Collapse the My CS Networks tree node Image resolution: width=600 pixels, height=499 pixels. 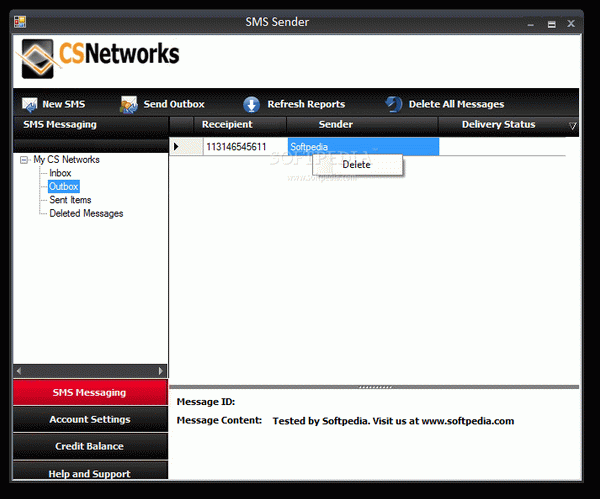coord(24,160)
